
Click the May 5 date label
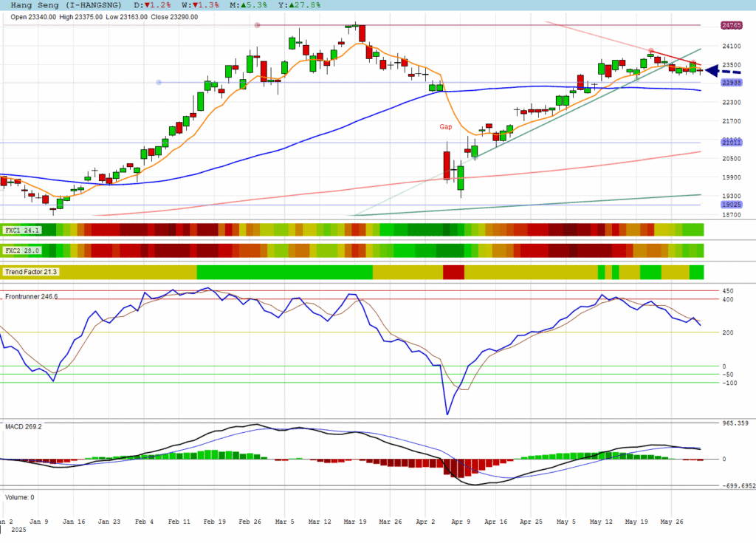pos(566,522)
